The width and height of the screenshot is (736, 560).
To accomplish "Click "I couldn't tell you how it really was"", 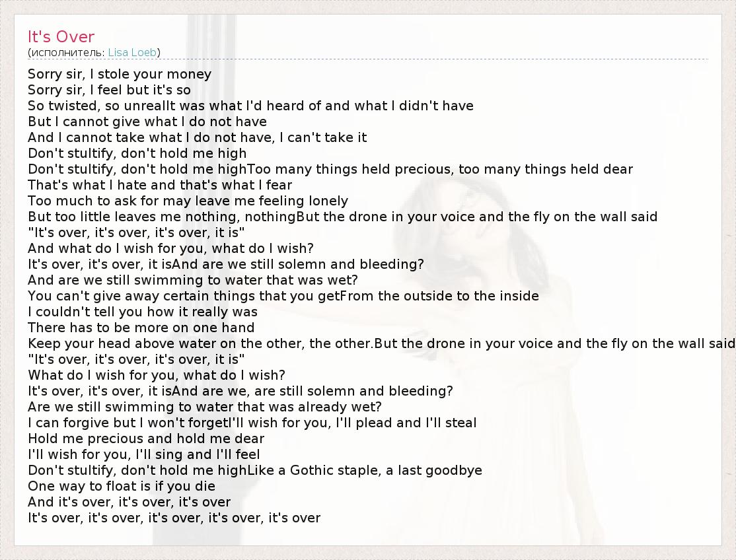I will 143,312.
